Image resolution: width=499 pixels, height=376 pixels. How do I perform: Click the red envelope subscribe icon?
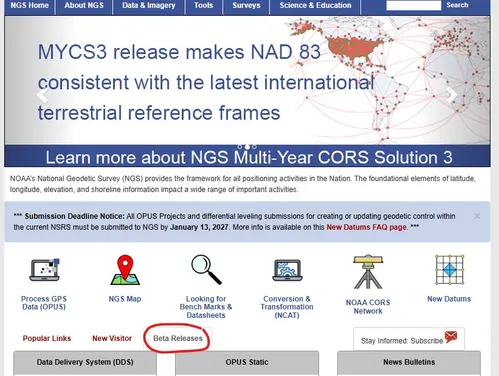pyautogui.click(x=451, y=337)
